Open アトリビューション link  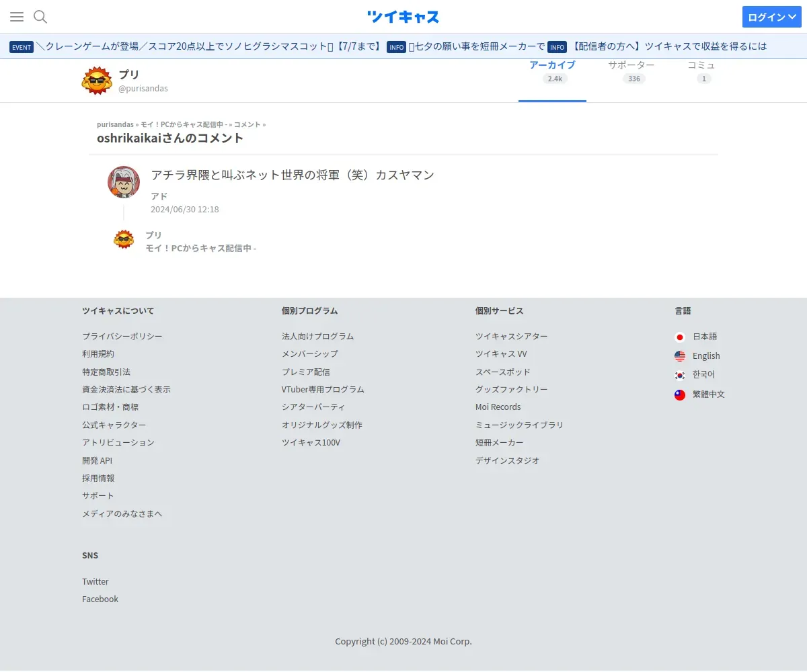pyautogui.click(x=118, y=442)
